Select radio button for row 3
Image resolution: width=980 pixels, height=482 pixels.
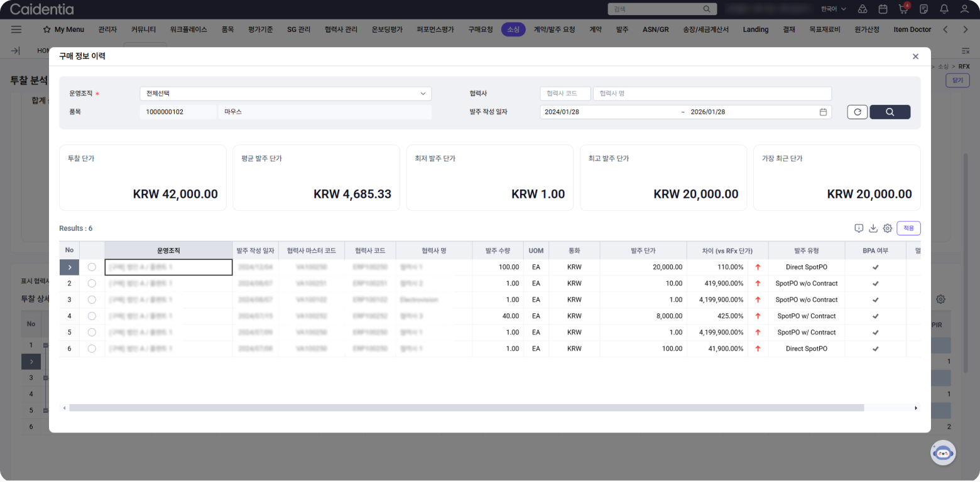pos(92,300)
